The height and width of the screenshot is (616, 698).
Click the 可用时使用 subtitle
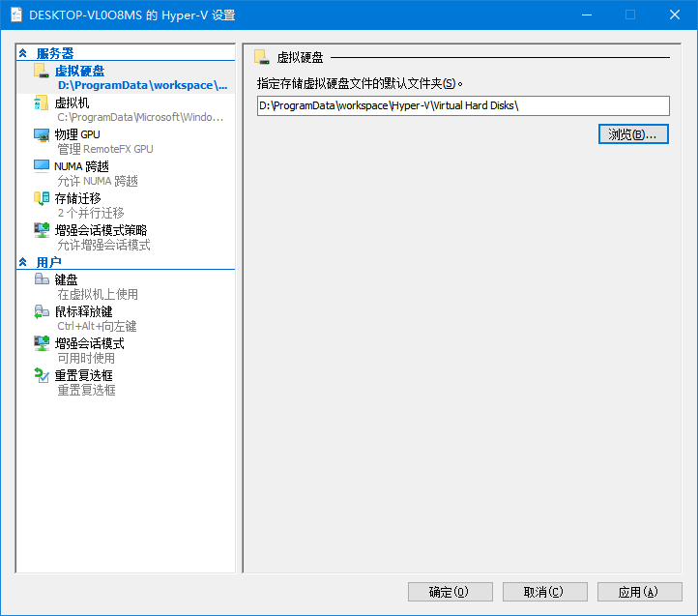point(86,358)
